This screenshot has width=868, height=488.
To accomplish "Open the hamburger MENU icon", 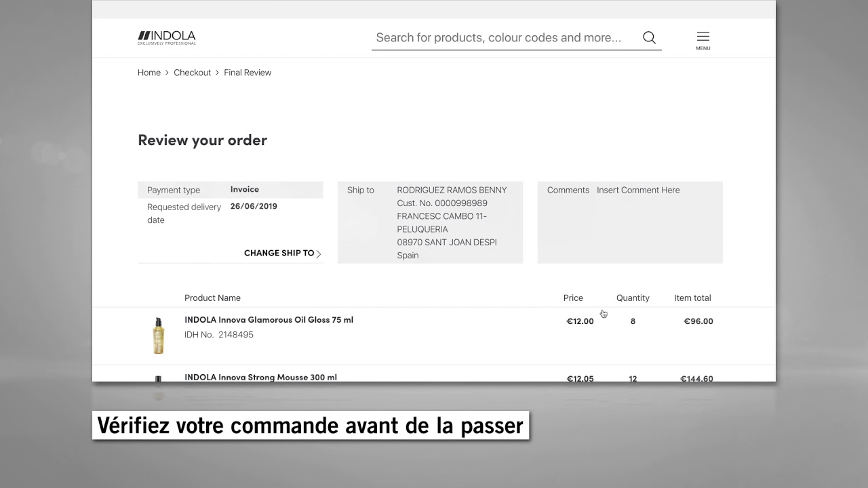I will click(x=703, y=41).
